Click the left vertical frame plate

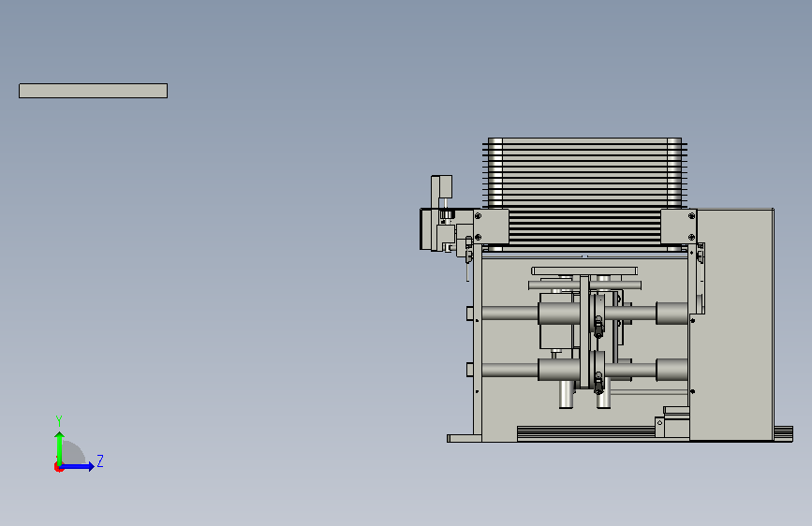click(478, 343)
